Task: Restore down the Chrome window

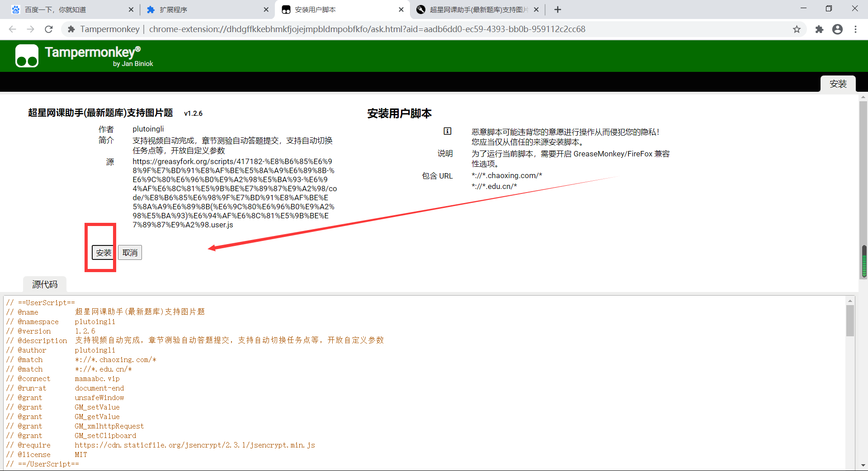Action: 829,9
